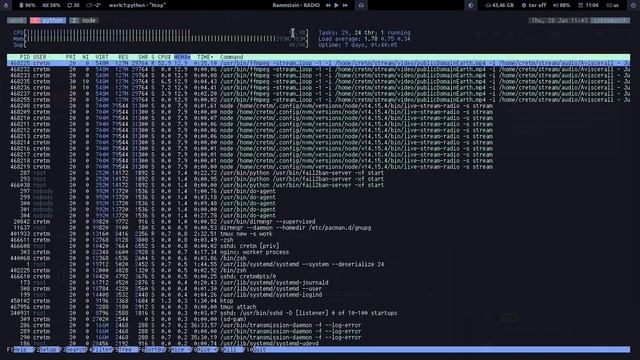Click the window title 'work:1:python - "htop"'
The width and height of the screenshot is (640, 360).
click(137, 5)
